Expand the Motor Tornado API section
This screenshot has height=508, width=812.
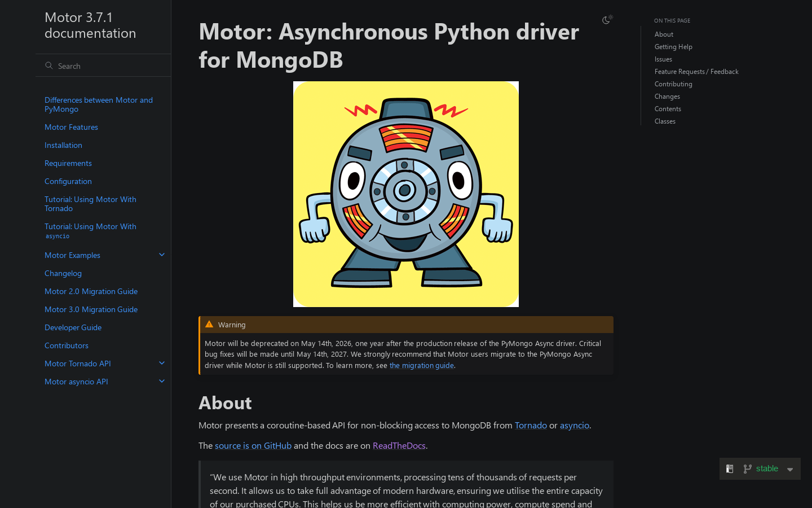tap(162, 364)
